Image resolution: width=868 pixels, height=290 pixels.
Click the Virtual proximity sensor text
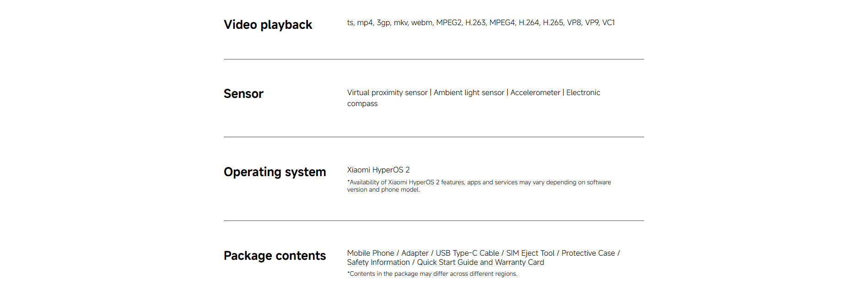click(x=387, y=93)
